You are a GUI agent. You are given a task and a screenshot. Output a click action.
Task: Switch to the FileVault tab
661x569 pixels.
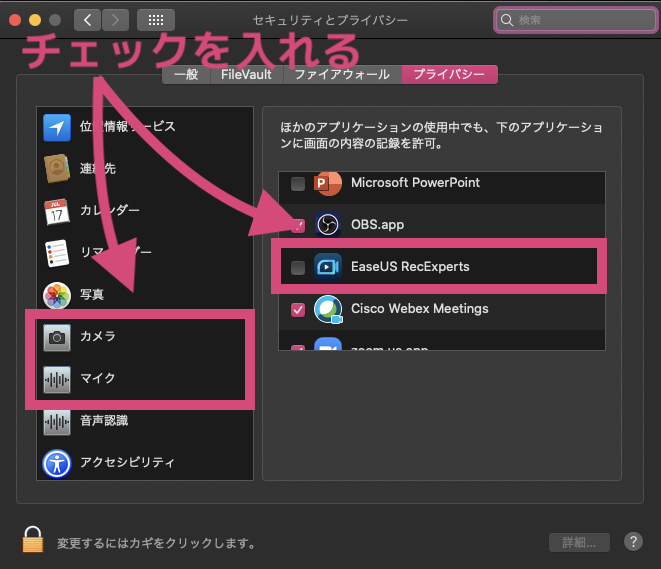pos(247,75)
